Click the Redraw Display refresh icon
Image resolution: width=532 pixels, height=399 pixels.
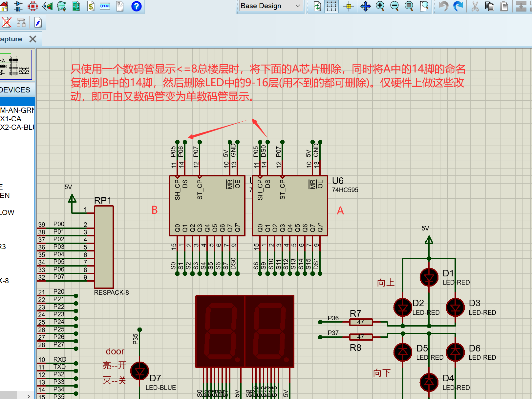pyautogui.click(x=317, y=6)
